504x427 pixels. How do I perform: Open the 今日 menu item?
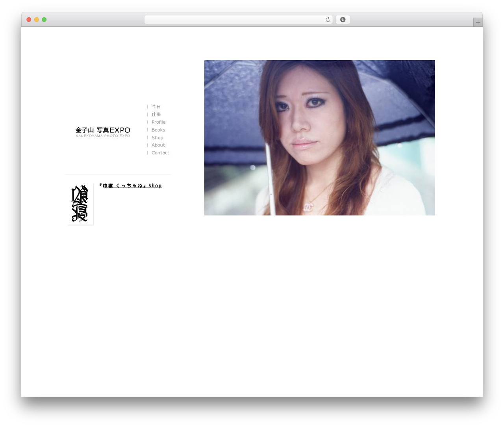156,107
